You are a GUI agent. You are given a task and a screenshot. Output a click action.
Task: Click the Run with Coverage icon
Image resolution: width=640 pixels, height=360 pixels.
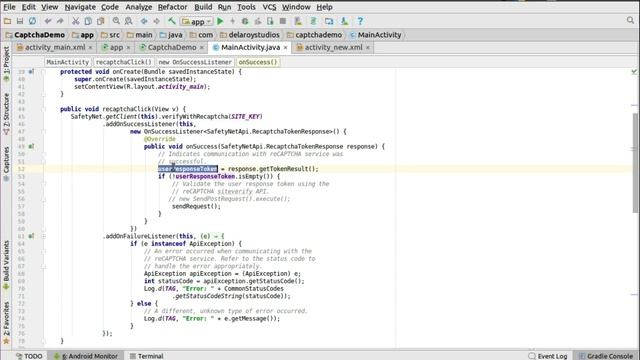(x=258, y=21)
